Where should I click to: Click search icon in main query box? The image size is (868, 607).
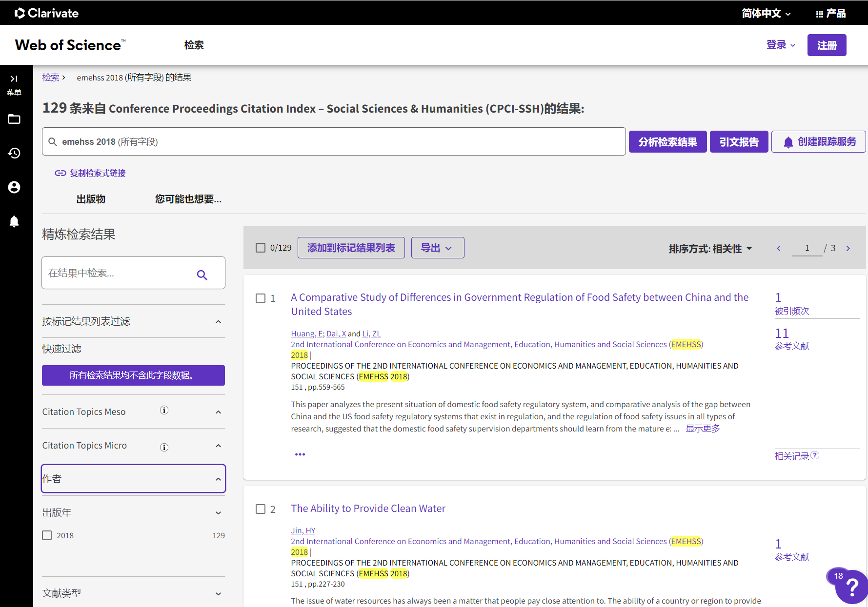(x=53, y=142)
